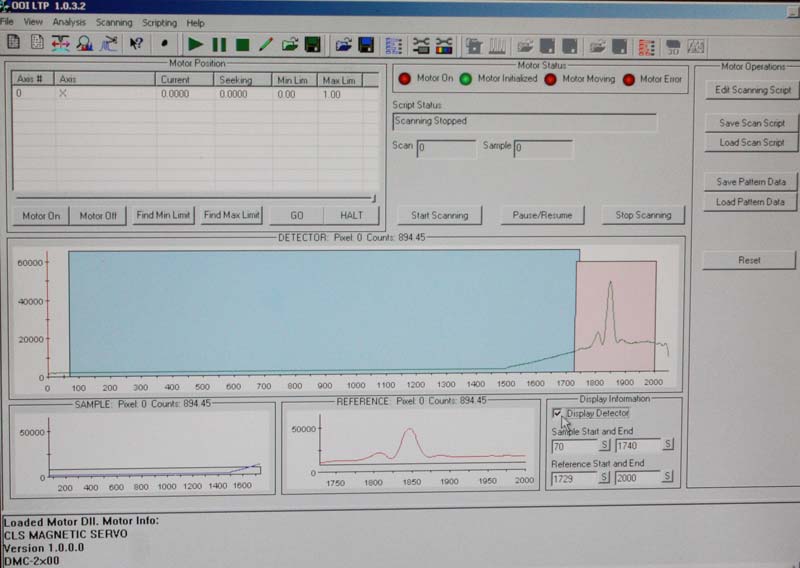Click the HALT button
This screenshot has width=800, height=568.
[x=352, y=215]
